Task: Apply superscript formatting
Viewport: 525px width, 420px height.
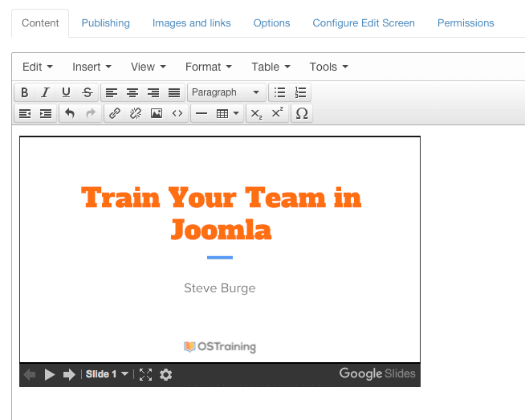Action: click(277, 113)
